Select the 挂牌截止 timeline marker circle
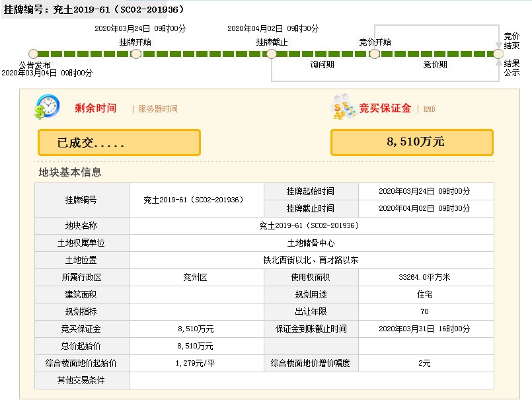Viewport: 532px width, 402px height. click(271, 54)
